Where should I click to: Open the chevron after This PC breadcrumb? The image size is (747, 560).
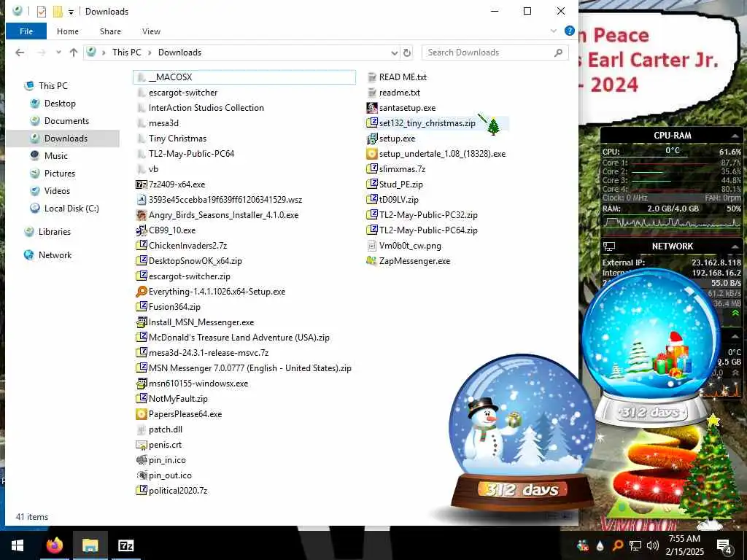tap(150, 52)
